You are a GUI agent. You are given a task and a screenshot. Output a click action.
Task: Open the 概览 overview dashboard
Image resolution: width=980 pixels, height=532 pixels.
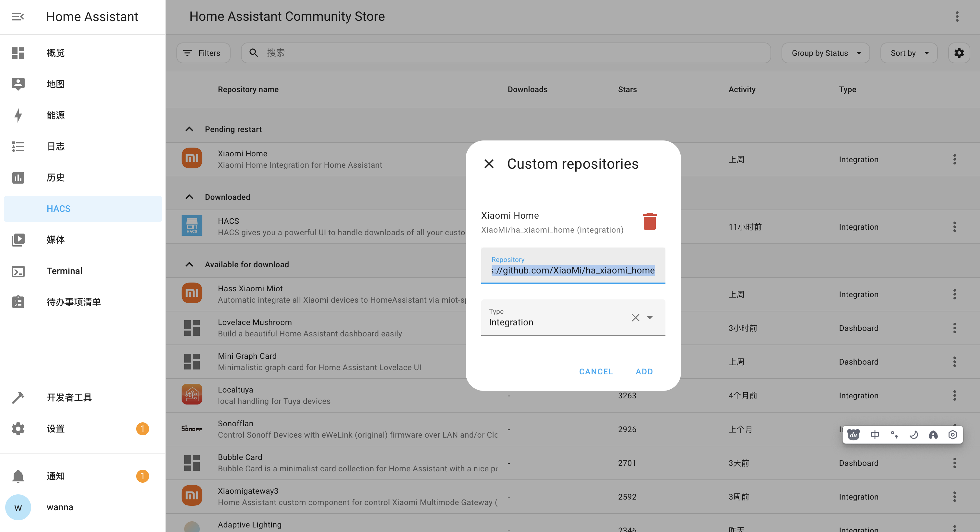[83, 53]
